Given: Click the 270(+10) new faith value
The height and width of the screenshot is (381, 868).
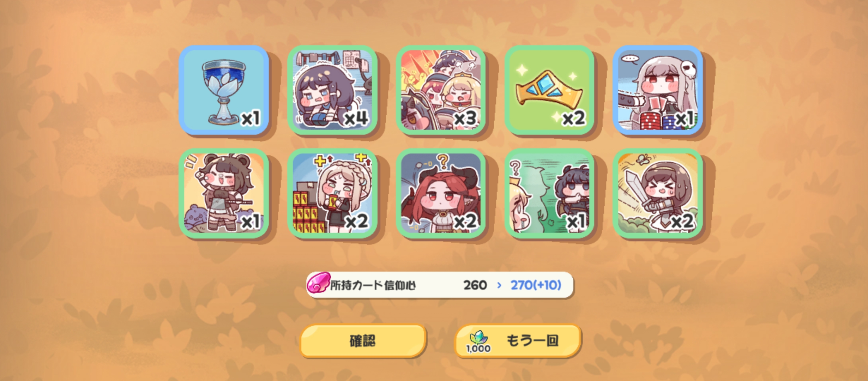Looking at the screenshot, I should point(536,285).
